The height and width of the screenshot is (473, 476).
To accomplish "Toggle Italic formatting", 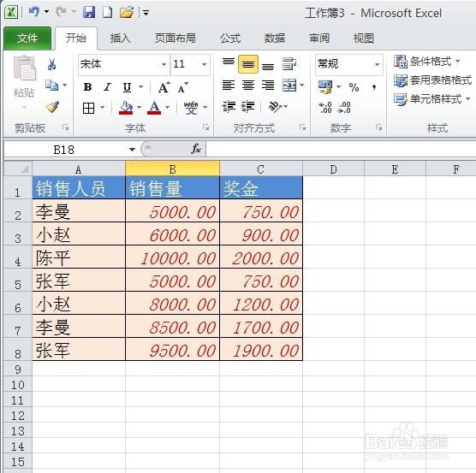I will click(x=107, y=87).
